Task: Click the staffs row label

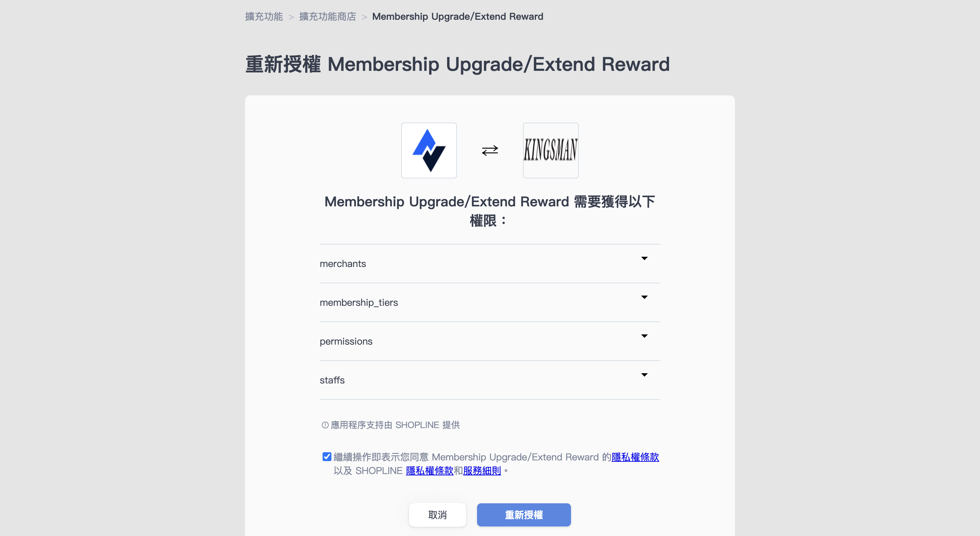Action: (332, 380)
